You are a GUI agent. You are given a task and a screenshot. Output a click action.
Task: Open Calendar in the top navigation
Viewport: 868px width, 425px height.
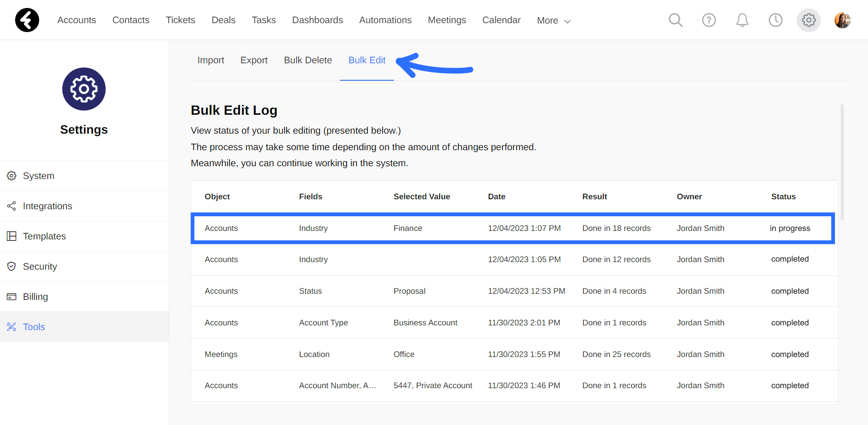501,20
